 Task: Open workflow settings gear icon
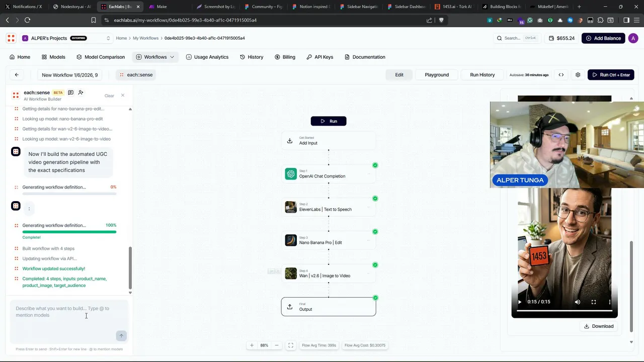(x=578, y=75)
